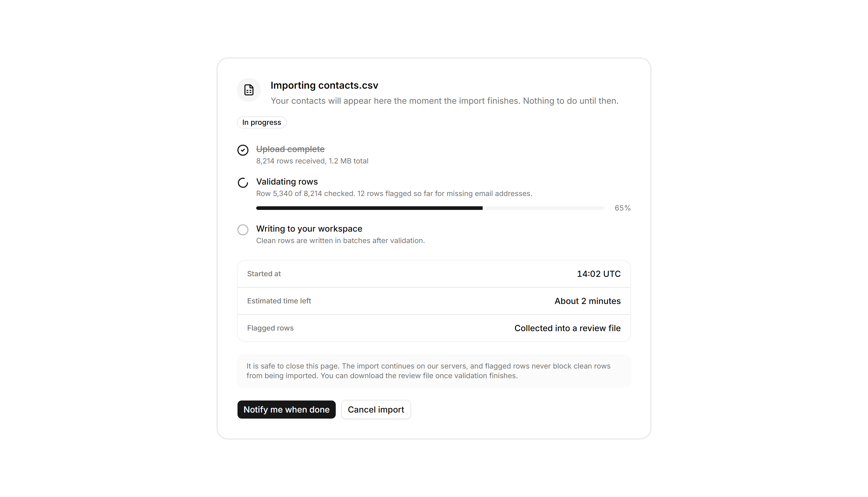Screen dimensions: 868x497
Task: Click the Notify me when done button
Action: (x=287, y=409)
